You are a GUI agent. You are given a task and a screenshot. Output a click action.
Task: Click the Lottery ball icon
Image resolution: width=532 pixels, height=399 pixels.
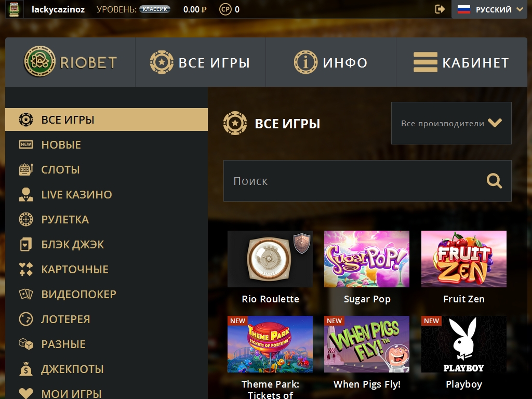(x=26, y=320)
